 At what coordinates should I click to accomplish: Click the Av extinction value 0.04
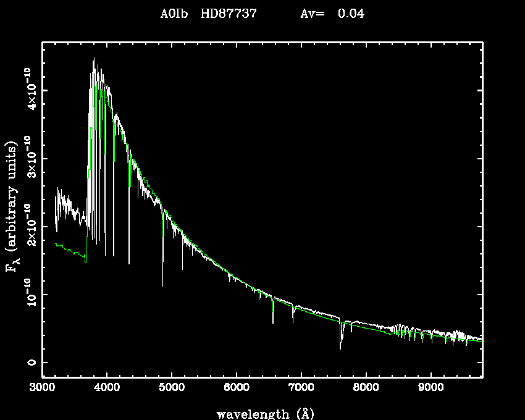click(350, 14)
